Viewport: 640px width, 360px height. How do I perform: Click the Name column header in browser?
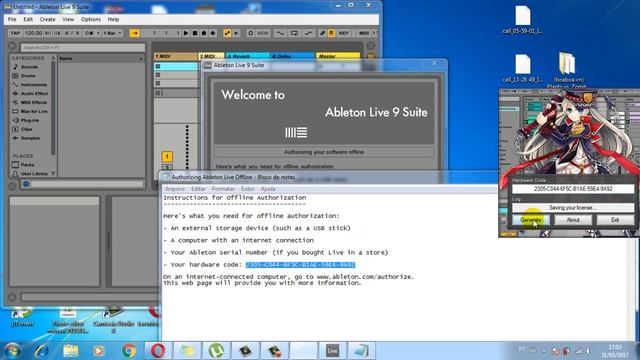(x=101, y=58)
